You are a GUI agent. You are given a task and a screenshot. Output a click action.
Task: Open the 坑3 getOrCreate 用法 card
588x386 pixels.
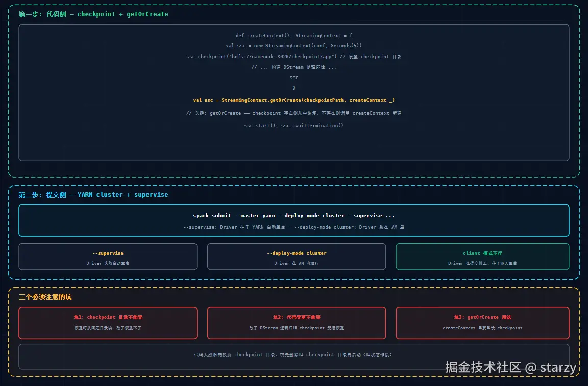coord(483,323)
